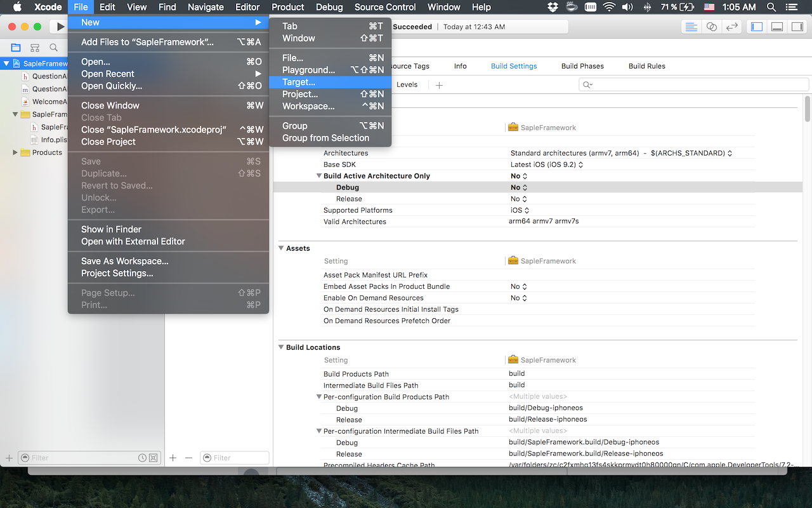Switch to the Build Rules tab
The width and height of the screenshot is (812, 508).
(646, 66)
